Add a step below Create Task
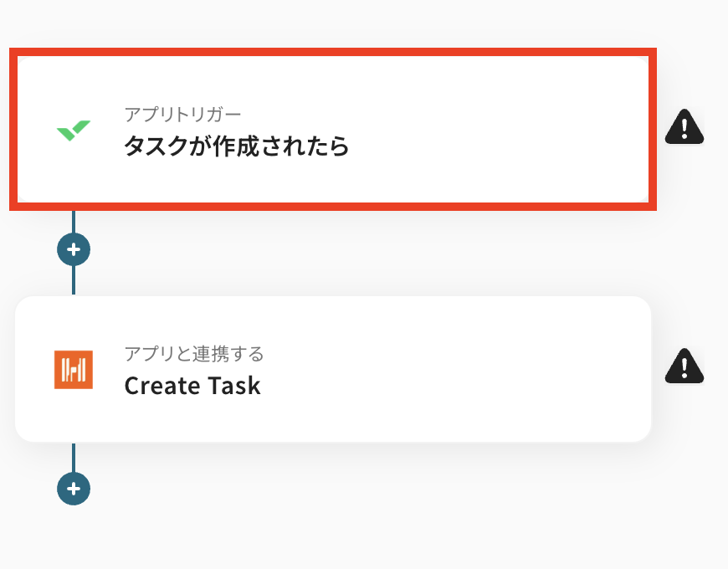This screenshot has width=728, height=569. 74,488
